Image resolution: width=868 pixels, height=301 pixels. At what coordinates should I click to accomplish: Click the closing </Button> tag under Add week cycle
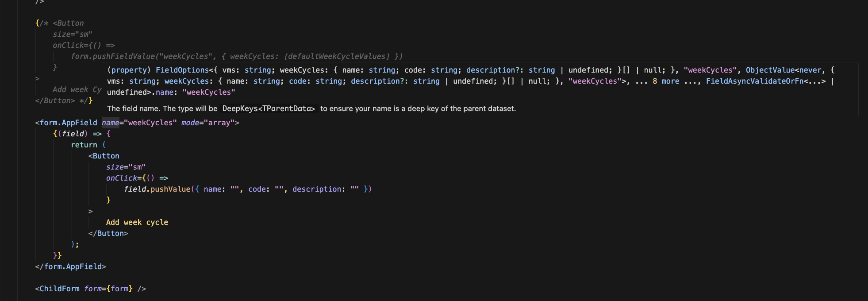108,233
